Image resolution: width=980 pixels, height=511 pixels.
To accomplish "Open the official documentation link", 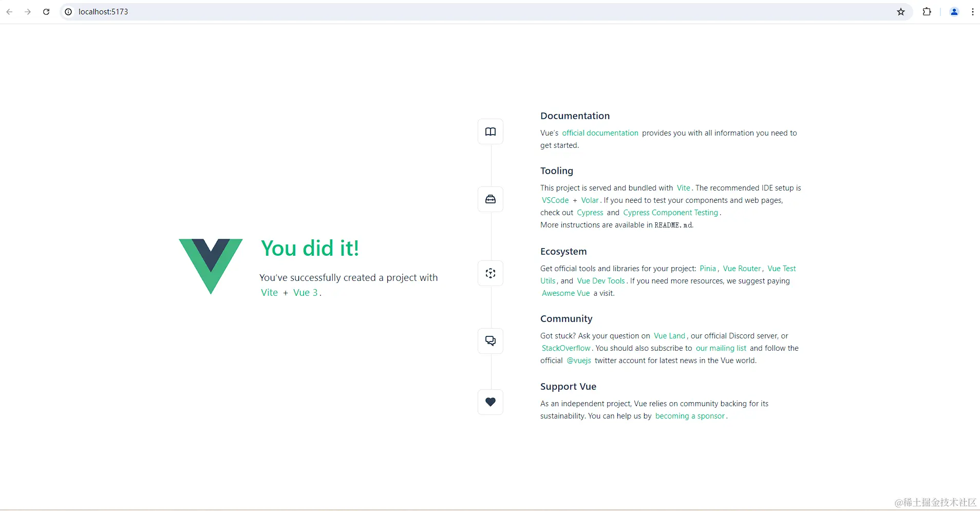I will [600, 133].
